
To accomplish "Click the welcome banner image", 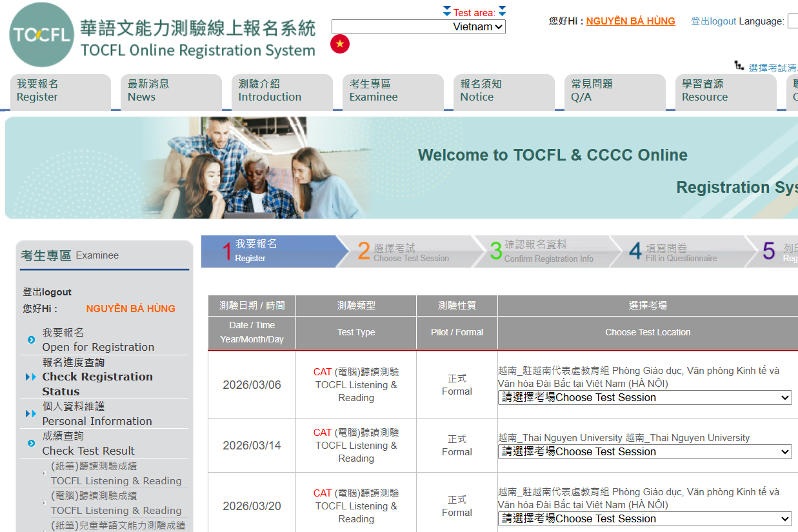I will click(x=401, y=168).
